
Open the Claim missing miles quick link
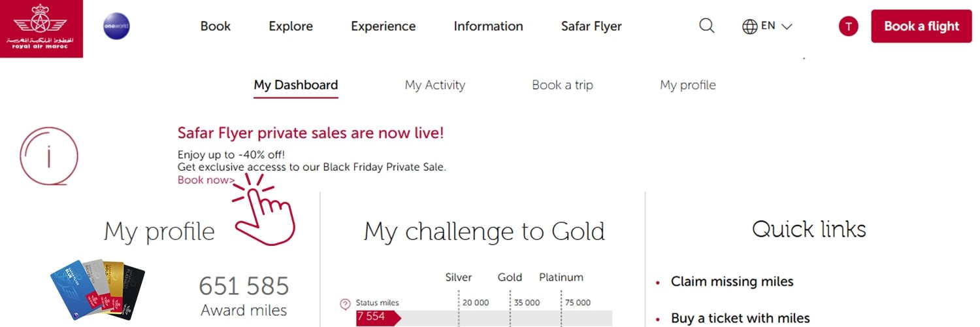point(732,282)
